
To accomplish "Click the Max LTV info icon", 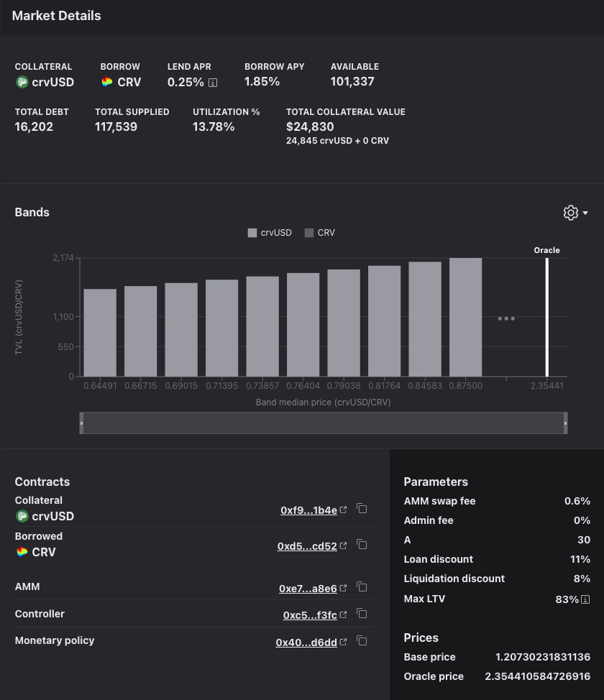I will point(585,599).
